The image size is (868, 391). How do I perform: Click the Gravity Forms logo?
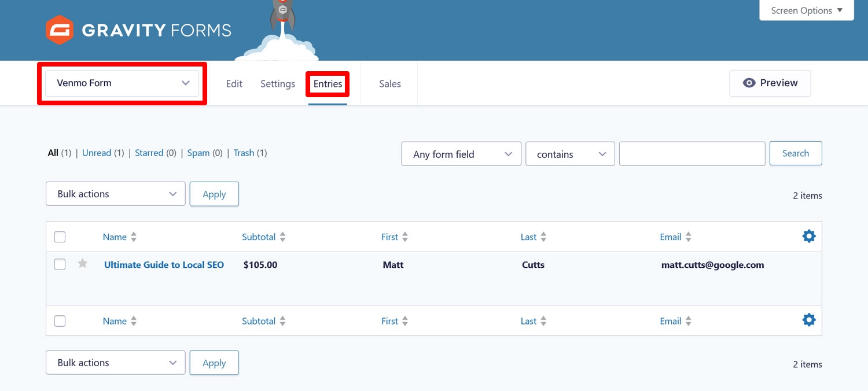point(138,30)
